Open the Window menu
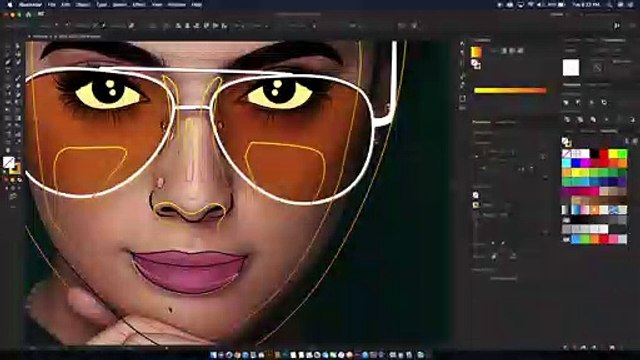Screen dimensions: 640x360 177,4
